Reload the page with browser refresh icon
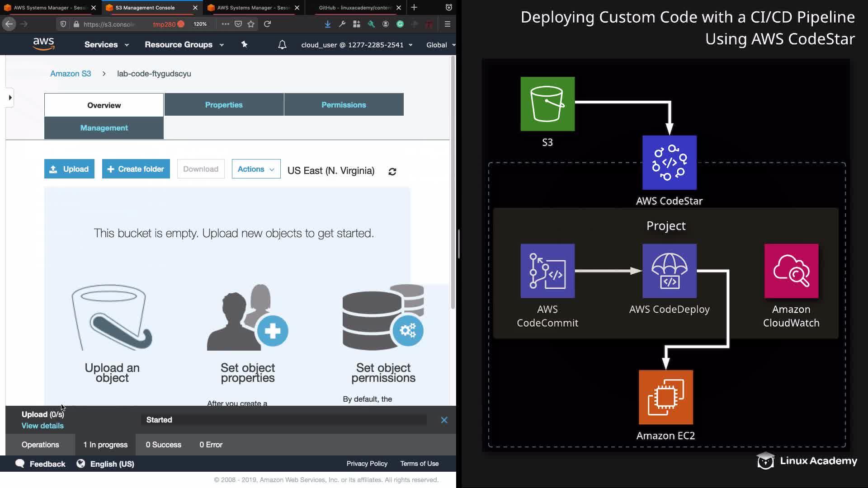The image size is (868, 488). (267, 24)
